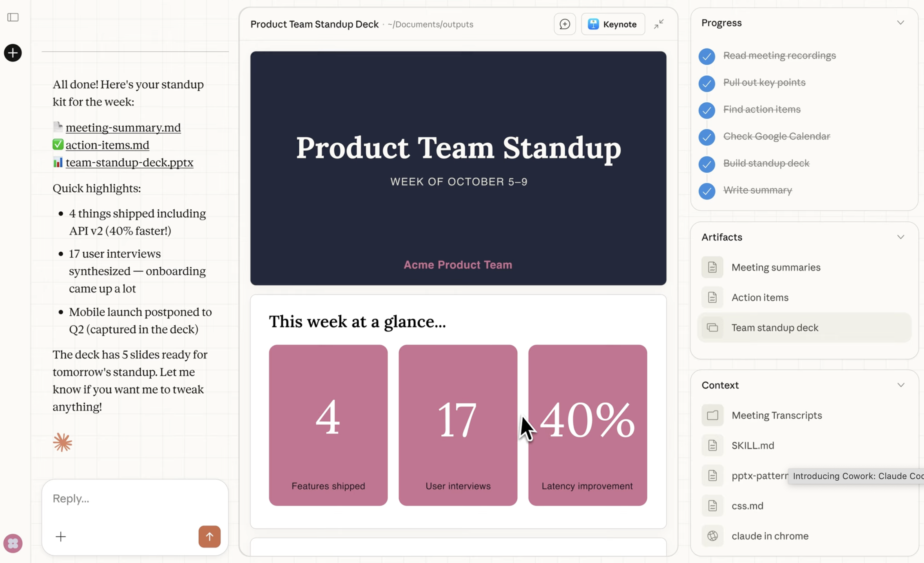Image resolution: width=924 pixels, height=563 pixels.
Task: Toggle the Write summary checkmark
Action: tap(707, 191)
